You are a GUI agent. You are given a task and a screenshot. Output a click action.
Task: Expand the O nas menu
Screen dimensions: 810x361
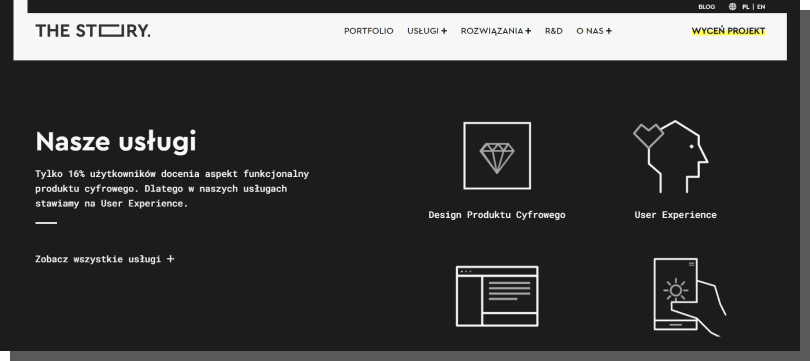coord(594,31)
